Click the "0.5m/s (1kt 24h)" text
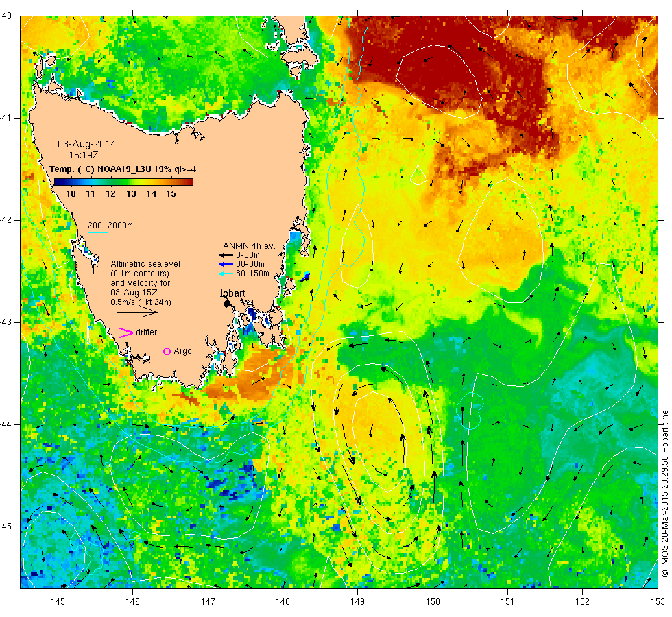The height and width of the screenshot is (617, 672). tap(141, 302)
